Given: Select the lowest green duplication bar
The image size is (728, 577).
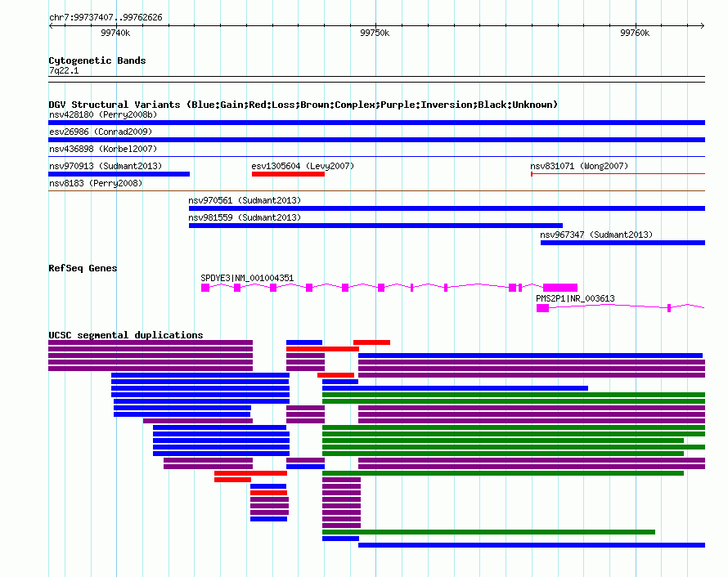Looking at the screenshot, I should pyautogui.click(x=488, y=532).
